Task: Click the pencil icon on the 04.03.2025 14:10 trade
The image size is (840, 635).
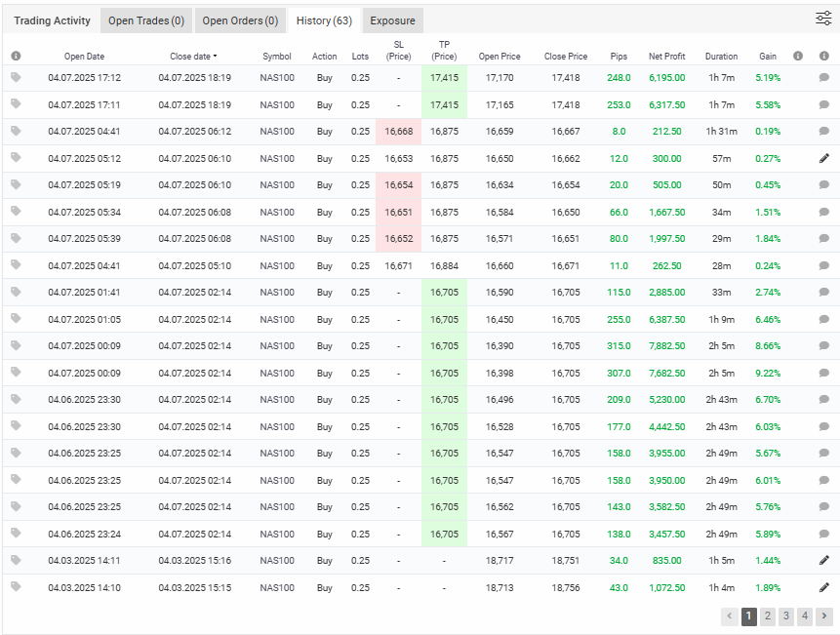Action: coord(823,587)
